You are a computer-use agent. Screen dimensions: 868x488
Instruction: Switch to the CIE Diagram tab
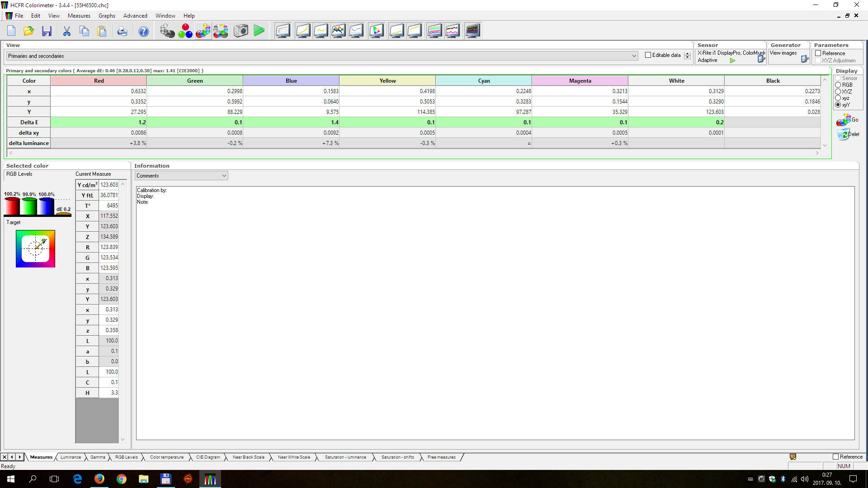208,457
